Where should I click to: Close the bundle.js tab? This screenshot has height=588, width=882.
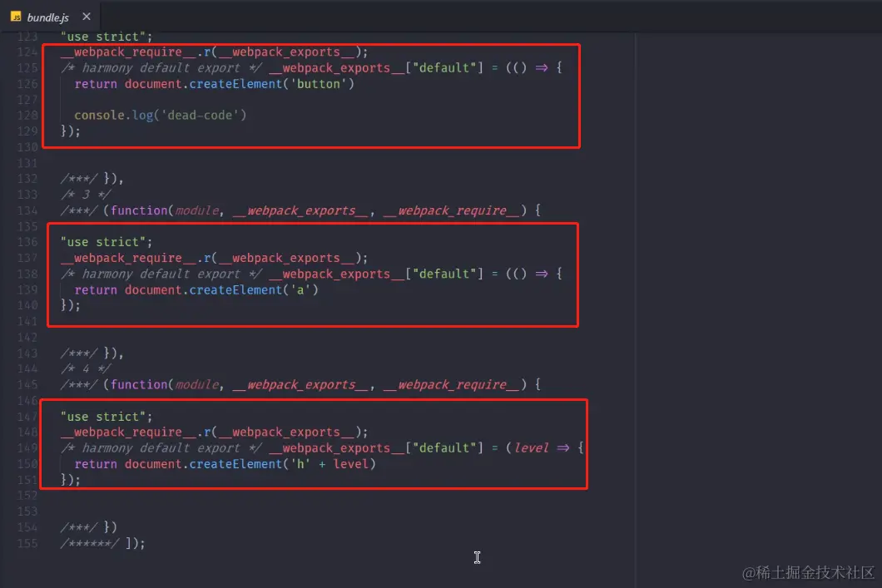(x=86, y=17)
